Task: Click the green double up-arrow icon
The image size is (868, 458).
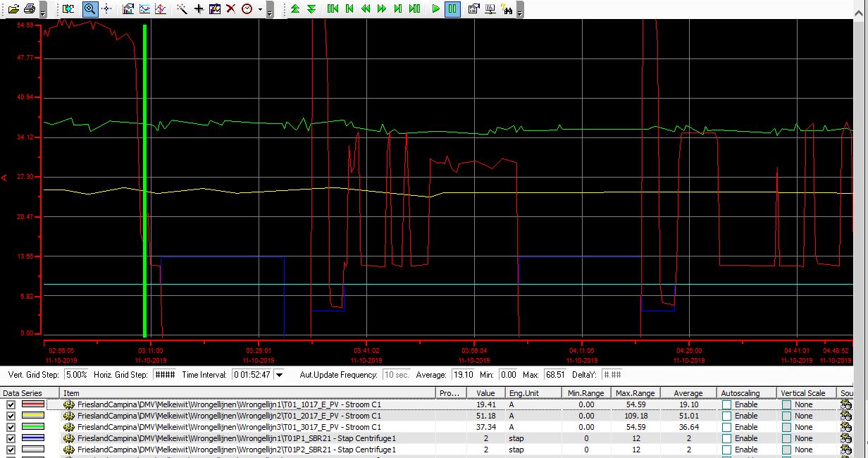Action: (x=295, y=9)
